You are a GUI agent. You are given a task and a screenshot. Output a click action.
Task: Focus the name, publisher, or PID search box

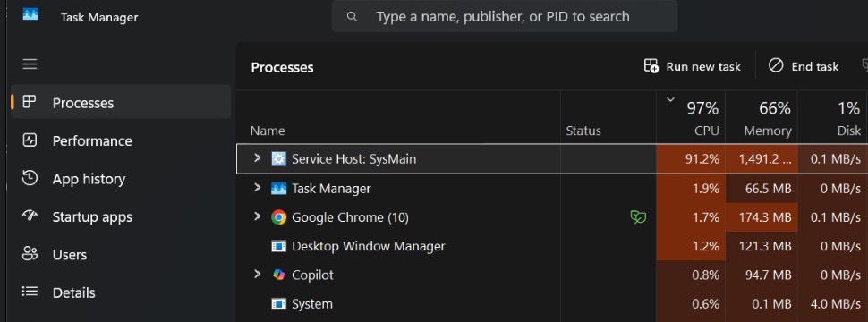coord(505,17)
